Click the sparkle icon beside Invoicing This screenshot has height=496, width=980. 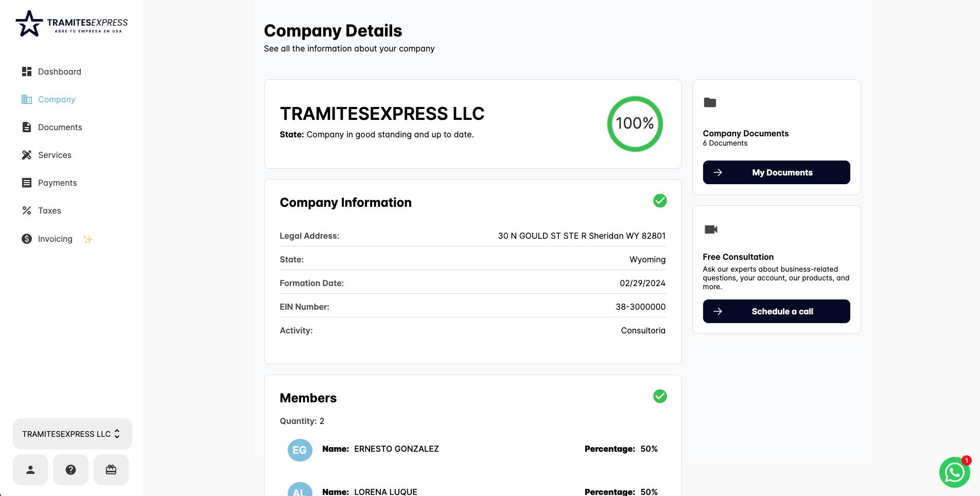tap(88, 239)
